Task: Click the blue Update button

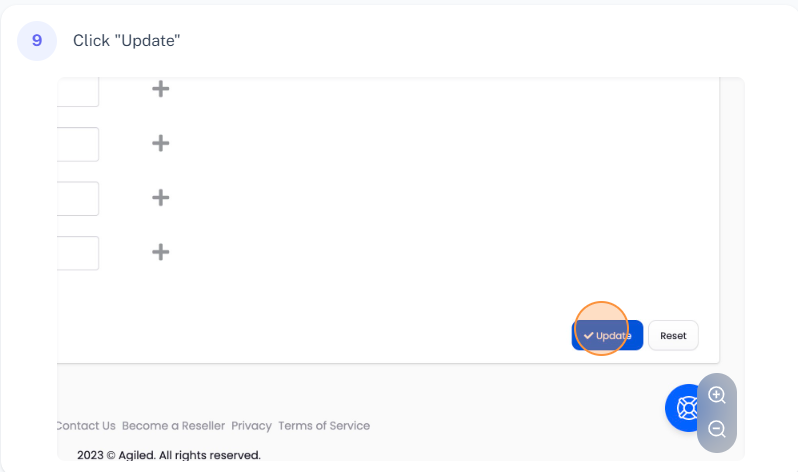Action: (x=607, y=335)
